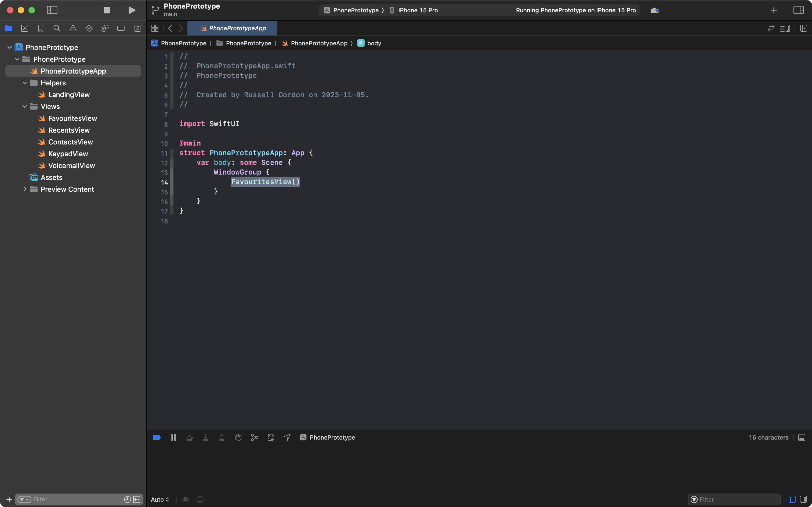
Task: Choose iPhone 15 Pro run destination
Action: pos(417,10)
